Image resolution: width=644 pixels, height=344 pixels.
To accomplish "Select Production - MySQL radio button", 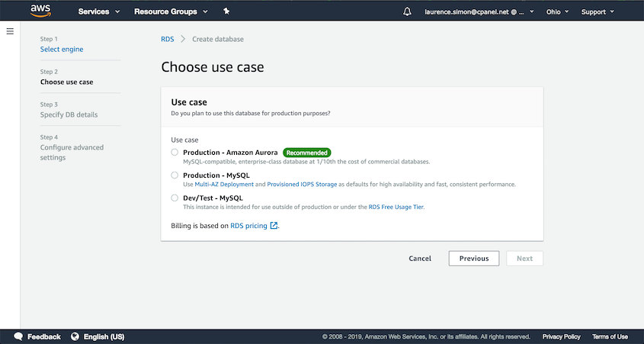I will pos(175,175).
